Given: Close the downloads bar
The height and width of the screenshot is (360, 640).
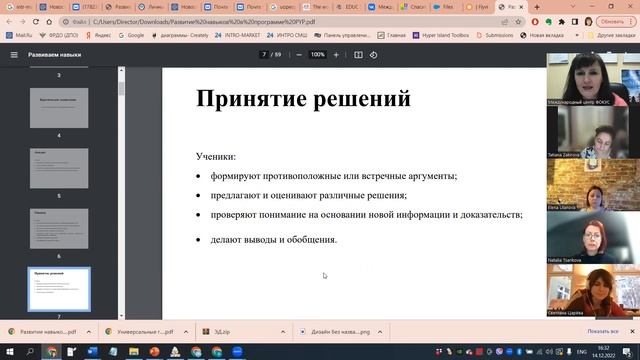Looking at the screenshot, I should pyautogui.click(x=632, y=331).
